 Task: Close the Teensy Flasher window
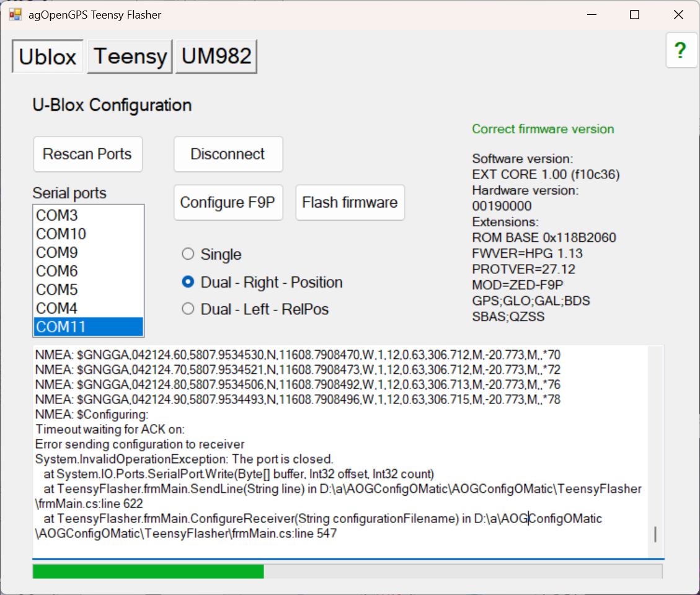tap(678, 15)
